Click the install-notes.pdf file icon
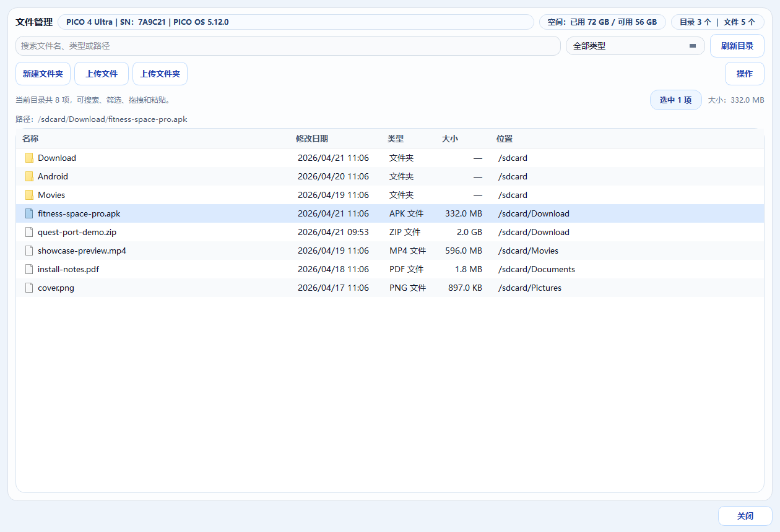780x532 pixels. pos(29,269)
